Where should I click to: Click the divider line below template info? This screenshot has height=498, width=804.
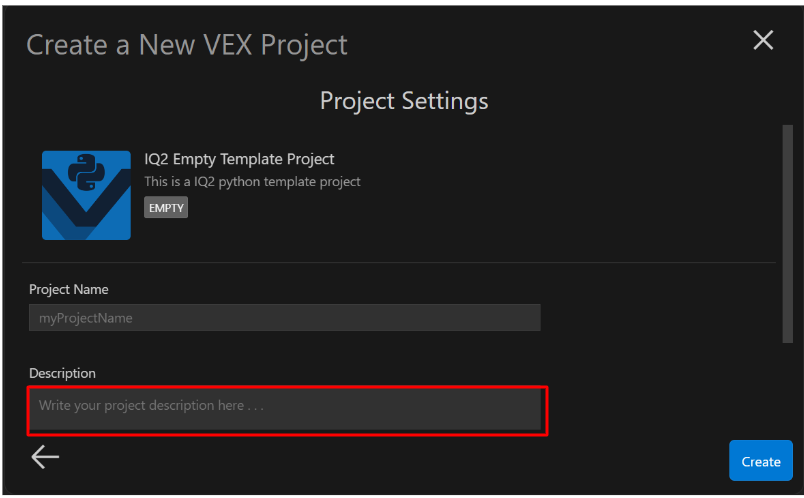point(400,262)
